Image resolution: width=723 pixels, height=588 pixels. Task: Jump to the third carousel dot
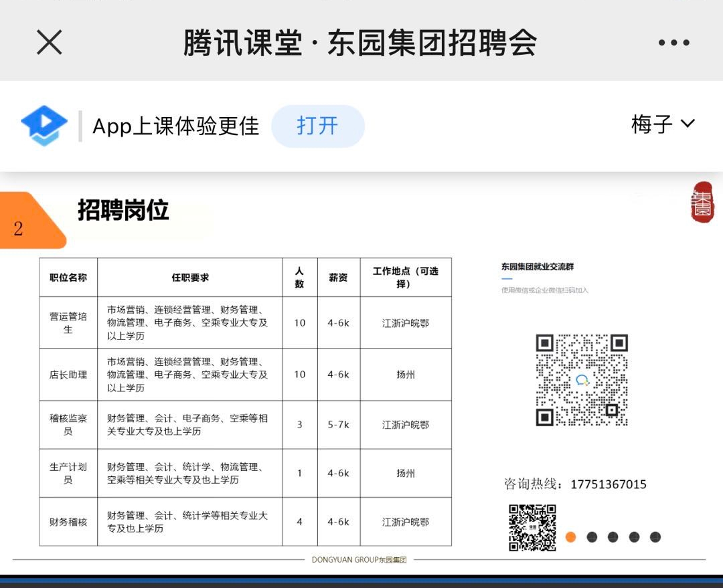613,536
